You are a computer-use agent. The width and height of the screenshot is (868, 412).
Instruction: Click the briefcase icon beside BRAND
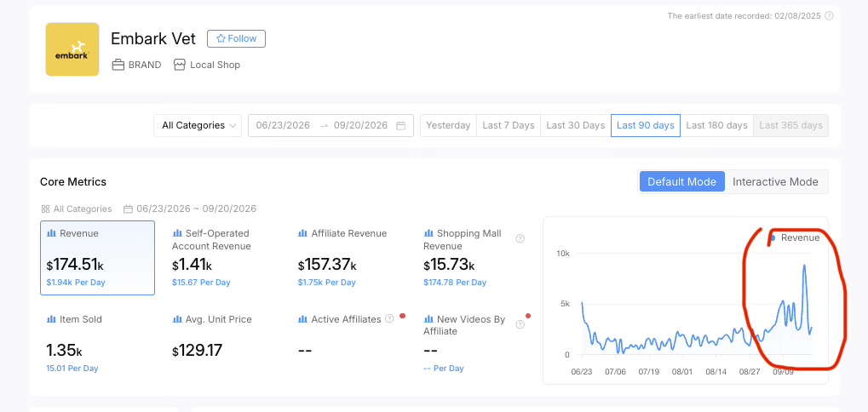[118, 65]
